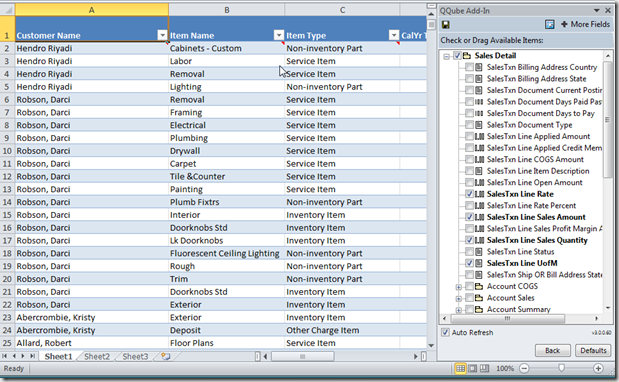Select cell 'Tile &Counter'
Screen dimensions: 619x382
pyautogui.click(x=227, y=176)
